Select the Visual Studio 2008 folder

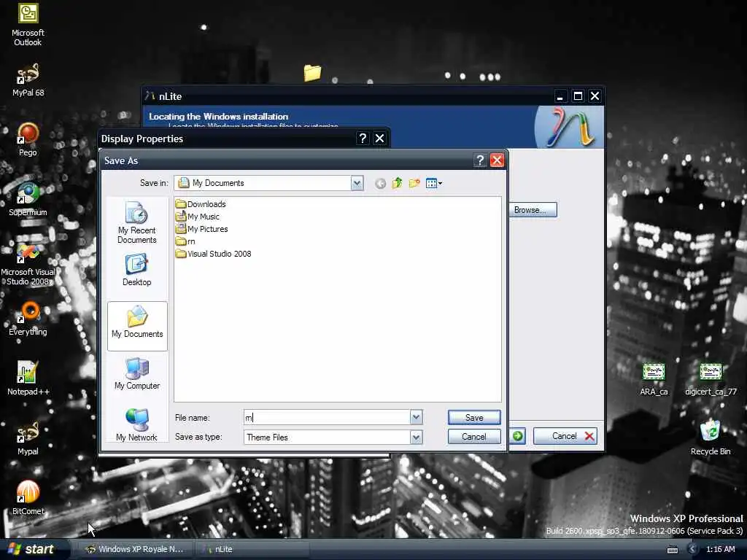click(x=214, y=254)
